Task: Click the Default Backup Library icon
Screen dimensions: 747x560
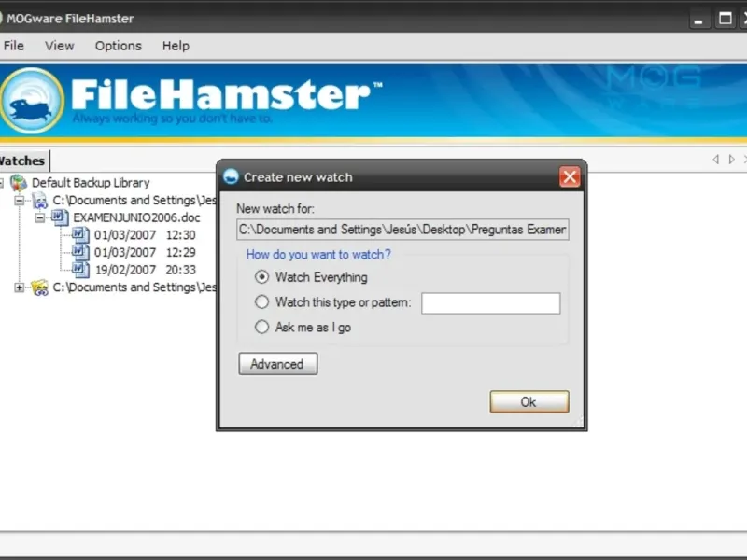Action: 19,183
